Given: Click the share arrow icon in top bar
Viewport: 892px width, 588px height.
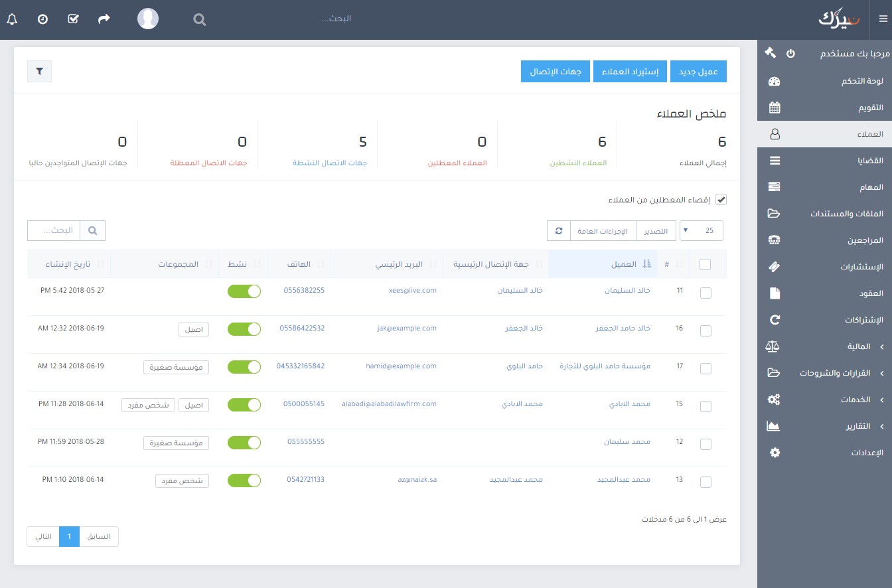Looking at the screenshot, I should coord(104,19).
